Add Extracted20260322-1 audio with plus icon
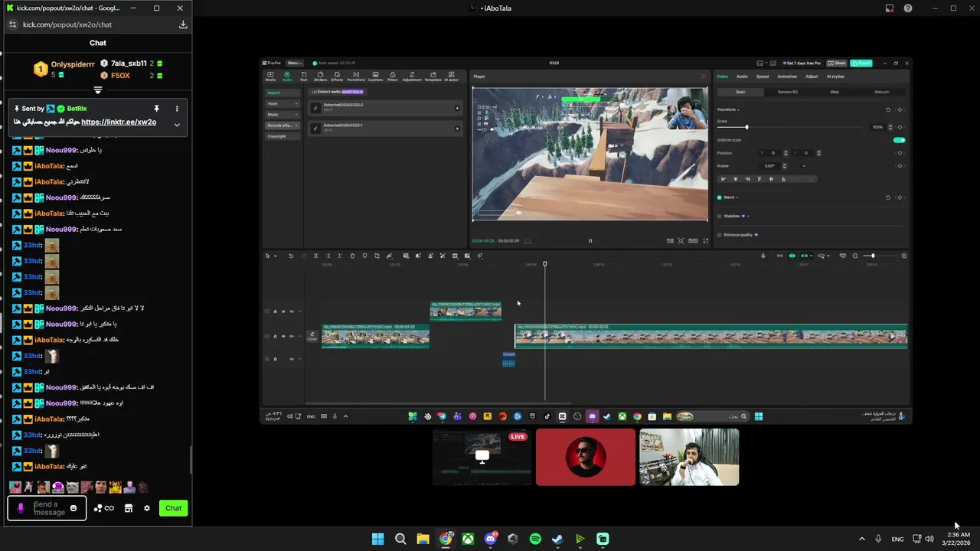This screenshot has width=980, height=551. pyautogui.click(x=457, y=128)
